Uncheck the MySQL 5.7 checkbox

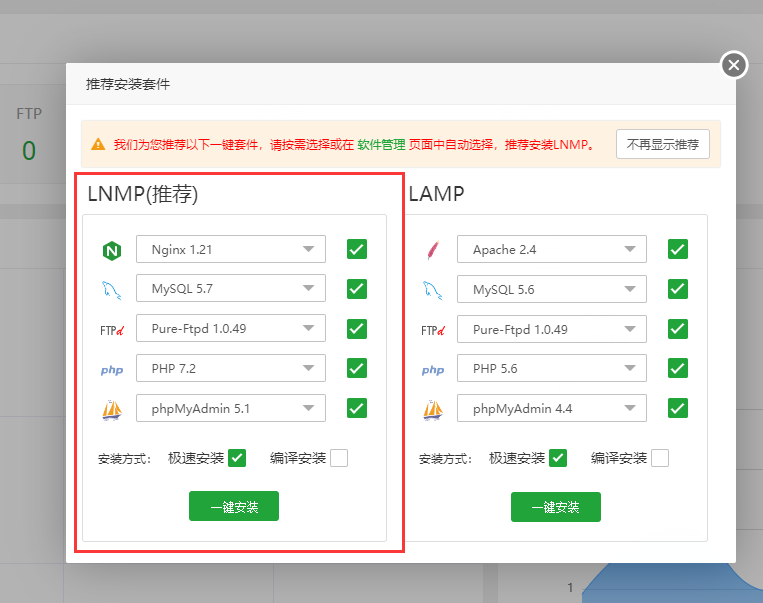357,289
